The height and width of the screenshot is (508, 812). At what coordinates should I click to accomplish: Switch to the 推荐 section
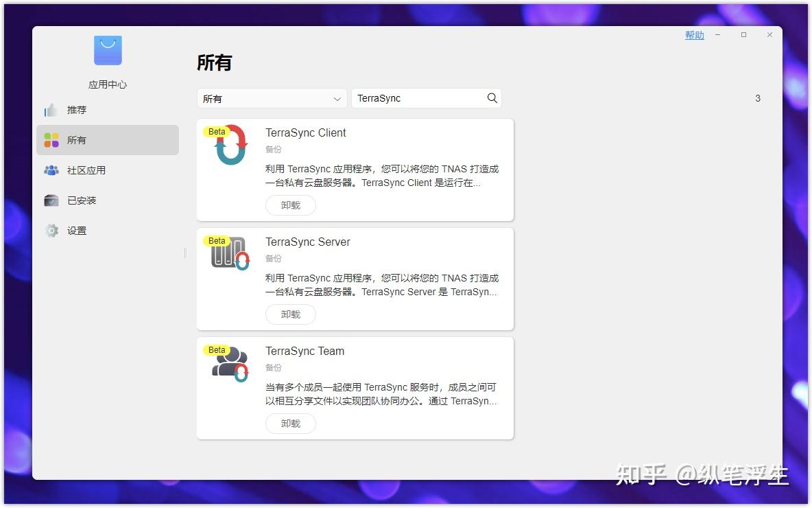[76, 110]
